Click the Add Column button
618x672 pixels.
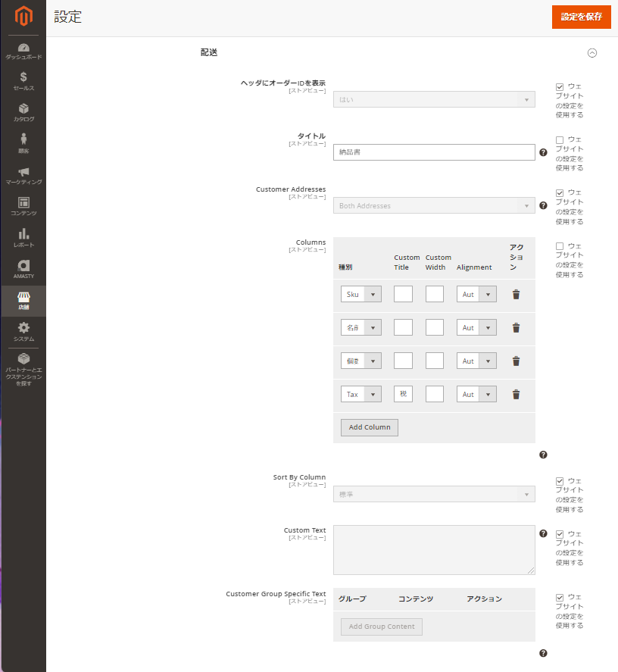tap(370, 427)
